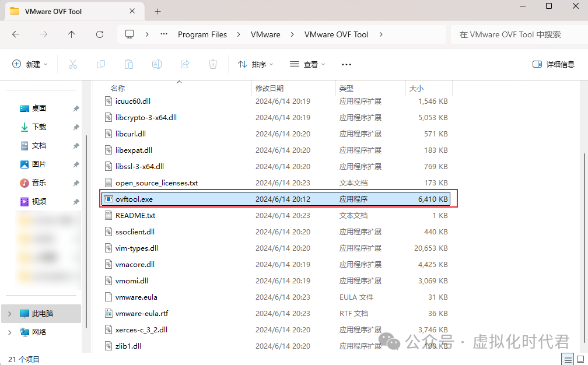Go back with the back arrow

pyautogui.click(x=16, y=34)
